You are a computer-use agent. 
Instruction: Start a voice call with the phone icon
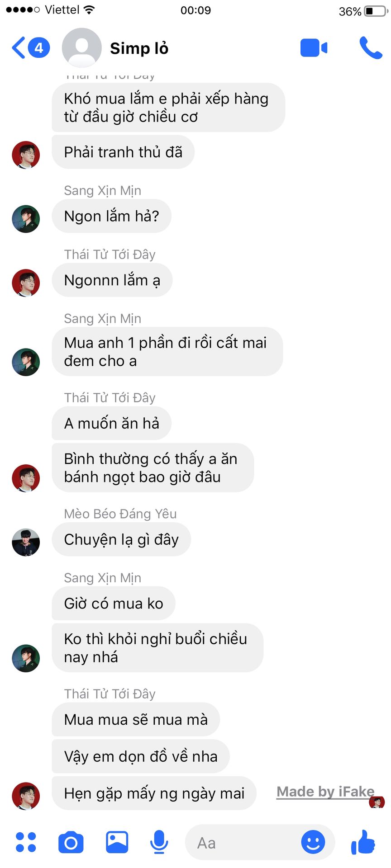(x=371, y=48)
